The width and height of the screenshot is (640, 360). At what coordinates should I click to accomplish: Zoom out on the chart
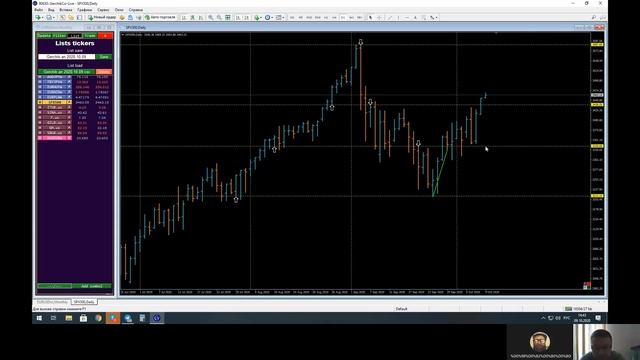pyautogui.click(x=219, y=18)
